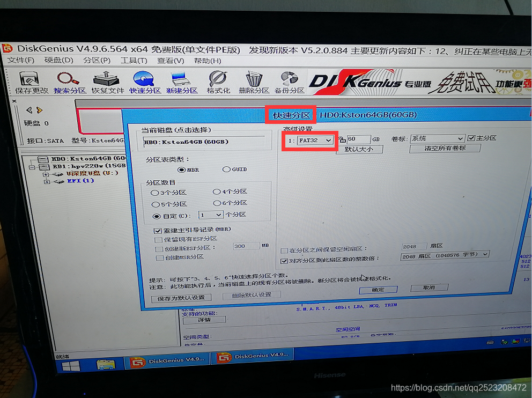This screenshot has height=398, width=532.
Task: Open the custom partition count dropdown
Action: pos(211,215)
